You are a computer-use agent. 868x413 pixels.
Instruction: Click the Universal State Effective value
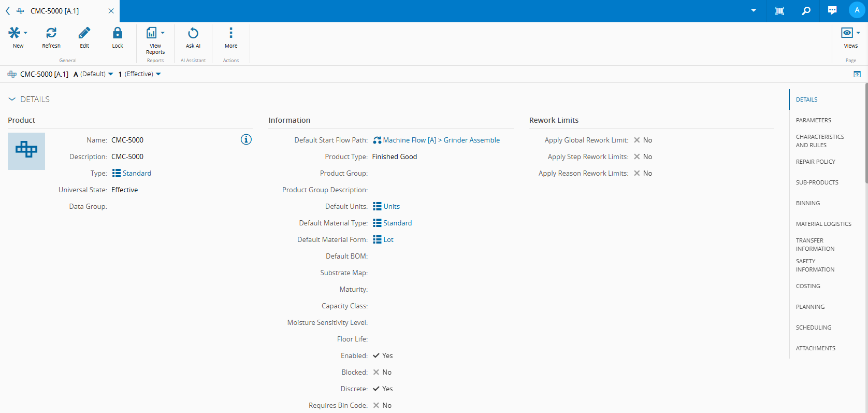coord(125,190)
